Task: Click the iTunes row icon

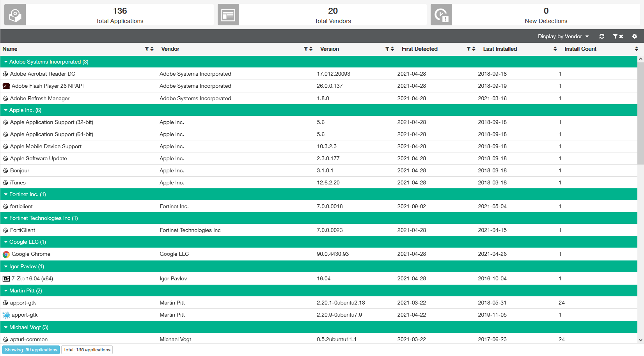Action: [x=5, y=182]
